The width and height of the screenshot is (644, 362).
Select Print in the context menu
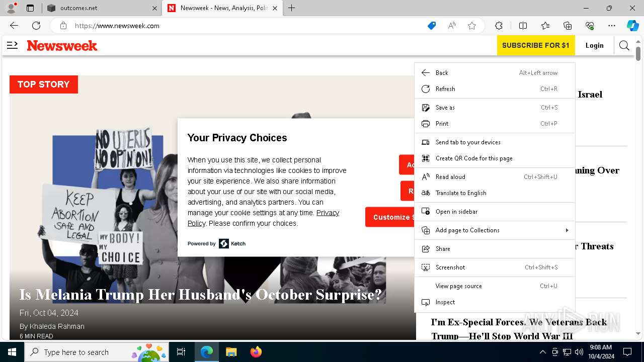point(495,124)
